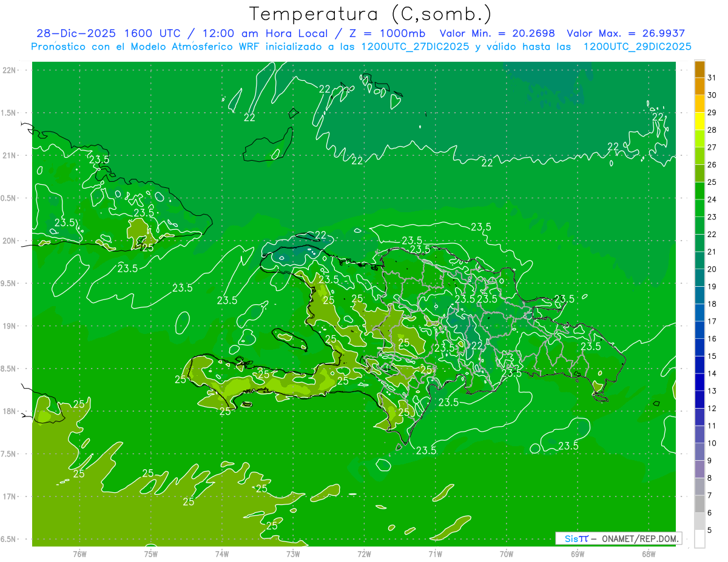728x562 pixels.
Task: Click the '1200UTC_29DIC2025' valid-until time text
Action: pos(638,47)
